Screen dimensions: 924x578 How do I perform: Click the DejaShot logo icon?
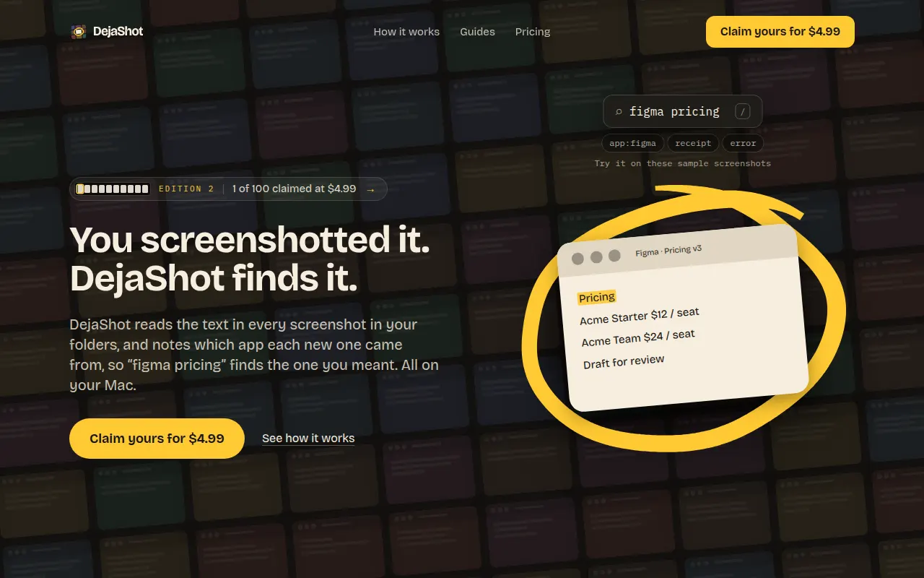(78, 32)
